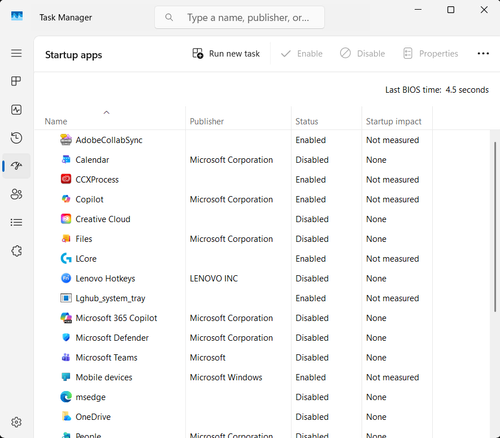Sort by Startup impact column header
Screen dimensions: 500x438
pyautogui.click(x=394, y=121)
